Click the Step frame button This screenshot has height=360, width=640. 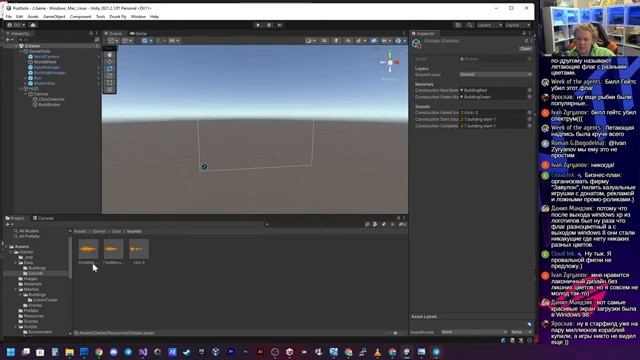pyautogui.click(x=280, y=25)
